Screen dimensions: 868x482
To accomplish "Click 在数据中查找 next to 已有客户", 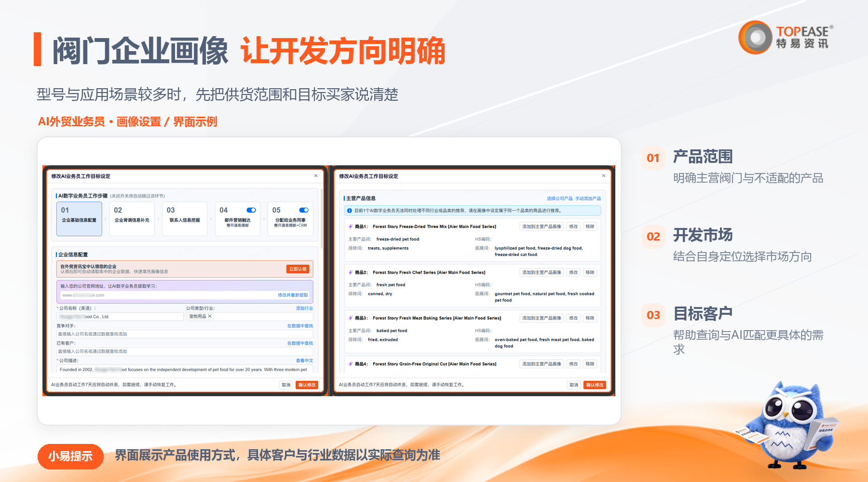I will 300,343.
